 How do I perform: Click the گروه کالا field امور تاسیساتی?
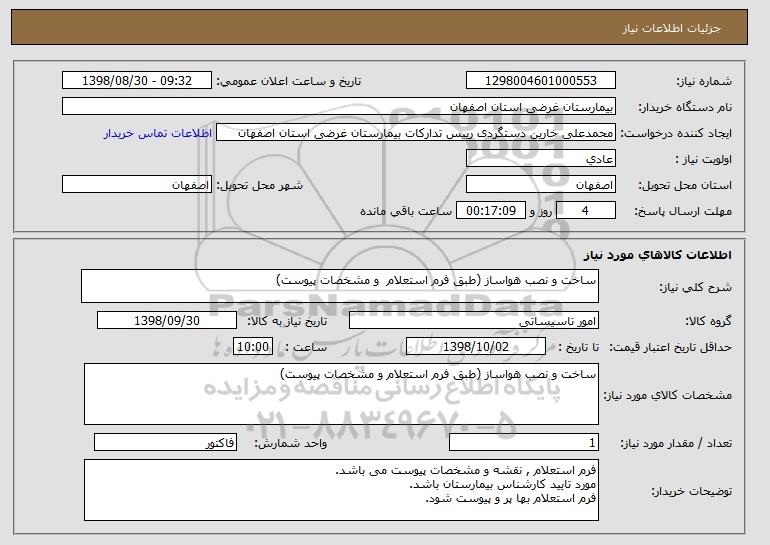pyautogui.click(x=474, y=321)
